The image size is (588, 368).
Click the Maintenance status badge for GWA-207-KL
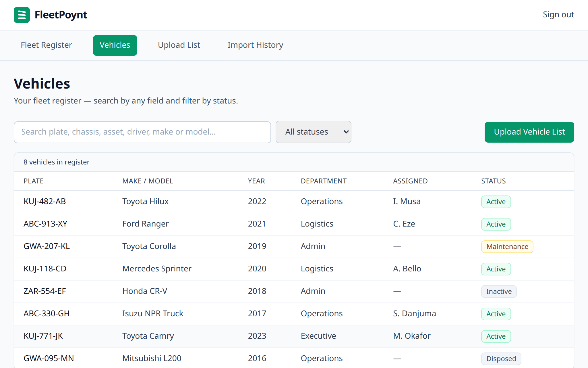tap(507, 247)
